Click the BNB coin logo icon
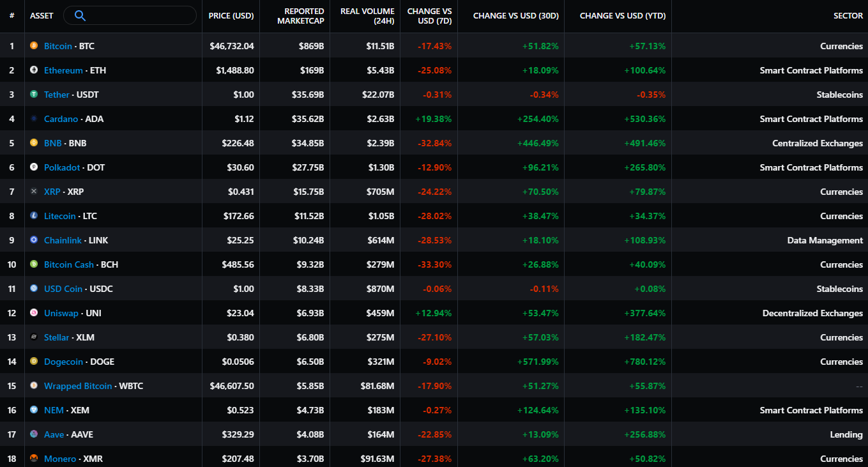 (34, 142)
